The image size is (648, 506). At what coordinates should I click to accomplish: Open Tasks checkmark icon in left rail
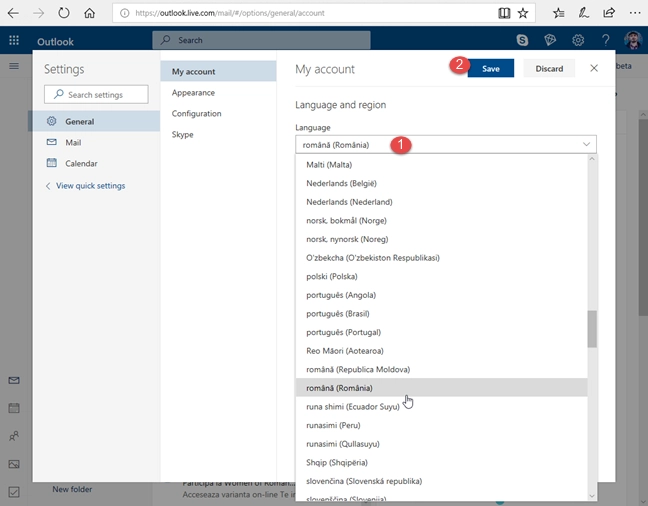[x=14, y=492]
